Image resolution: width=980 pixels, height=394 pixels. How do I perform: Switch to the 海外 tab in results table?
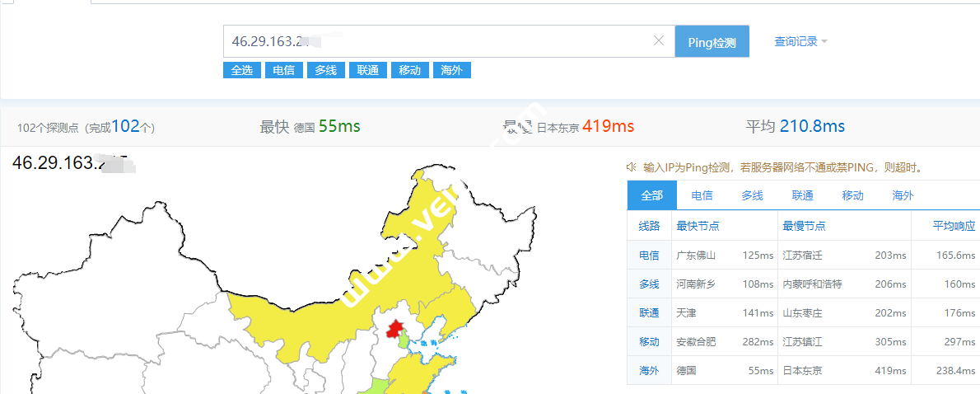coord(903,195)
